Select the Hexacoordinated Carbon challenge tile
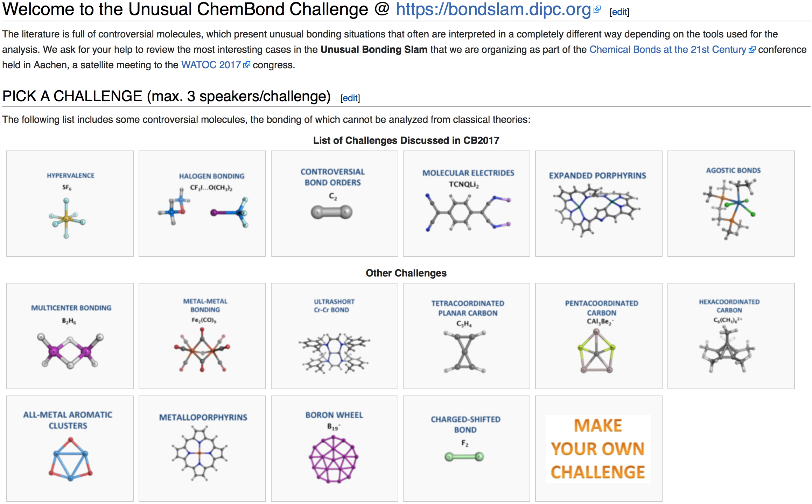812x504 pixels. click(731, 336)
